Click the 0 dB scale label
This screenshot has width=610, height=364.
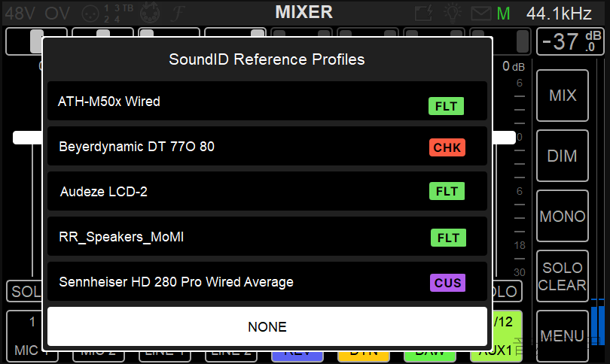[513, 66]
